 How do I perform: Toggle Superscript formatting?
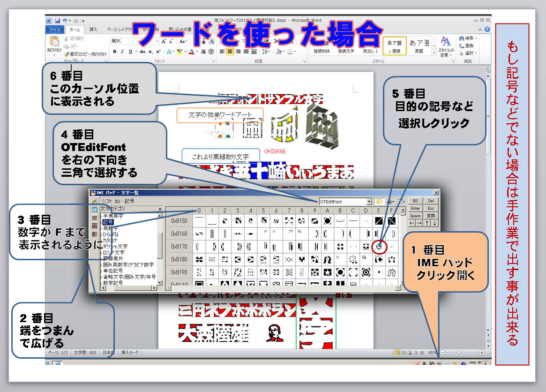coord(158,52)
